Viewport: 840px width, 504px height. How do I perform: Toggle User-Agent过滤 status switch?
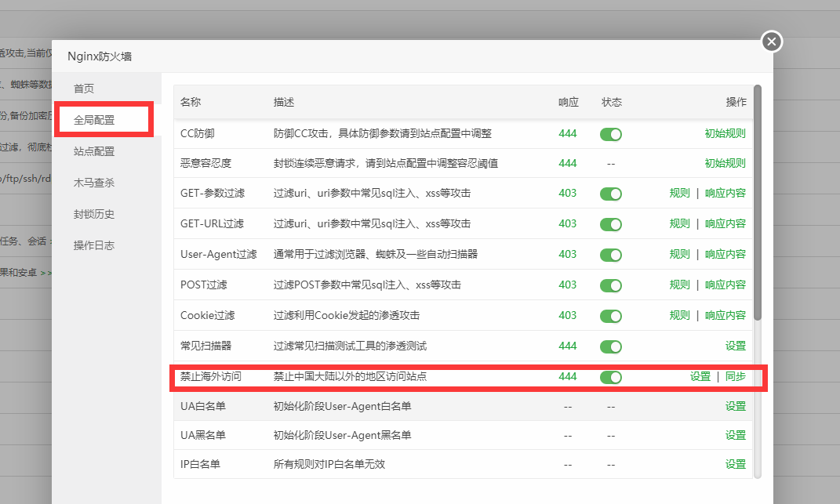click(x=611, y=255)
